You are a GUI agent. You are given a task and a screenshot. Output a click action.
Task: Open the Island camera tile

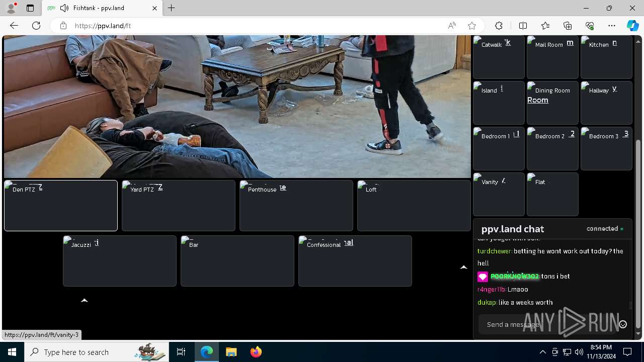point(499,103)
